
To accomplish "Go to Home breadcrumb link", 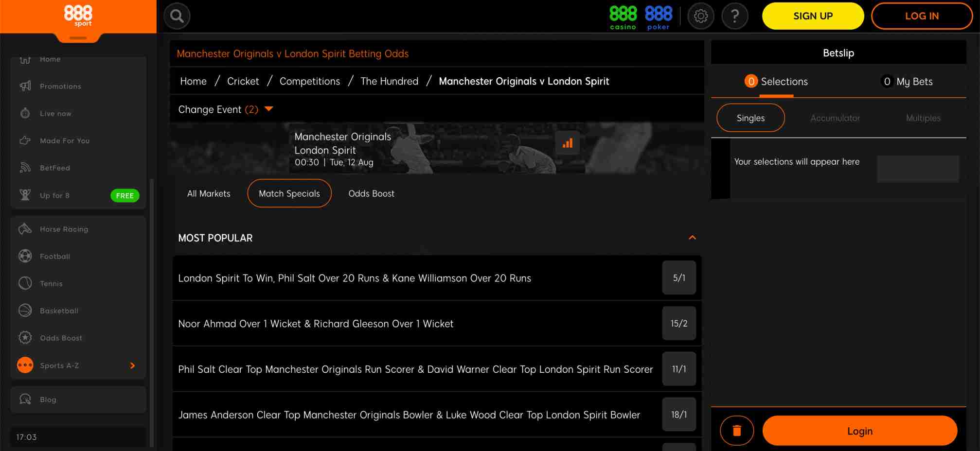I will [193, 81].
